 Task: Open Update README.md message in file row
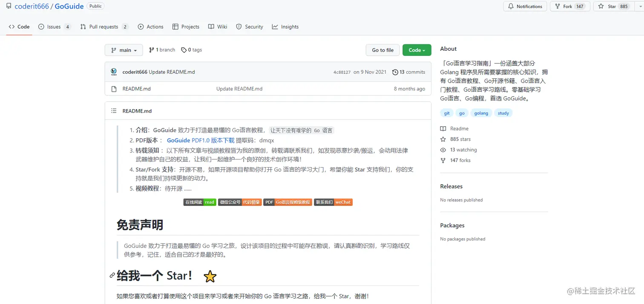(x=239, y=89)
